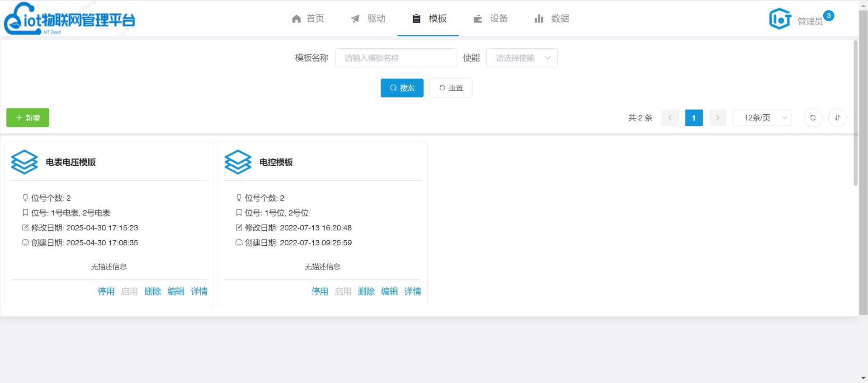Click 创建日期: 2022-07-13 09:25:59
The height and width of the screenshot is (383, 868).
(298, 243)
